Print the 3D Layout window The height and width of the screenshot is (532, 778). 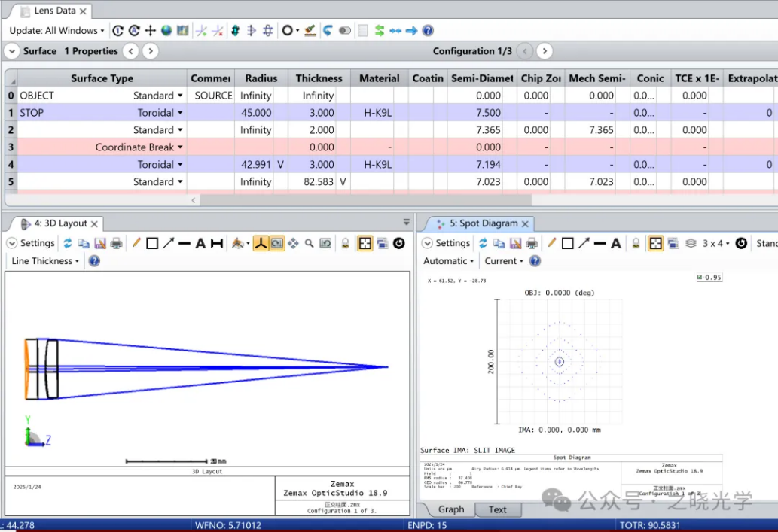tap(116, 243)
